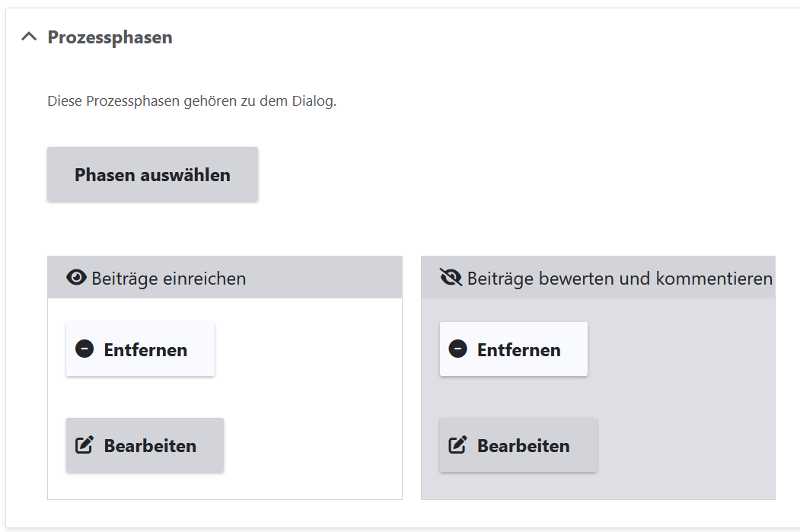Click minus icon in Beiträge einreichen card
This screenshot has width=800, height=532.
tap(84, 349)
